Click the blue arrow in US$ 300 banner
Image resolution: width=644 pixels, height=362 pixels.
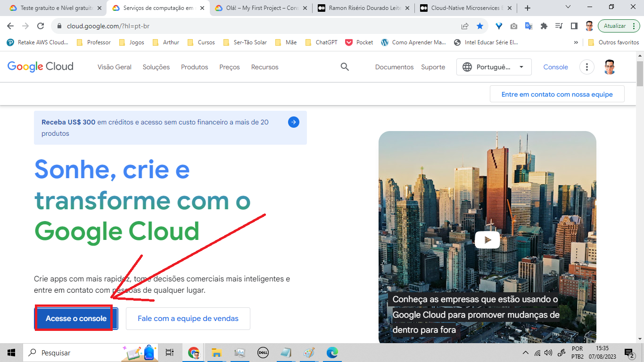point(294,123)
